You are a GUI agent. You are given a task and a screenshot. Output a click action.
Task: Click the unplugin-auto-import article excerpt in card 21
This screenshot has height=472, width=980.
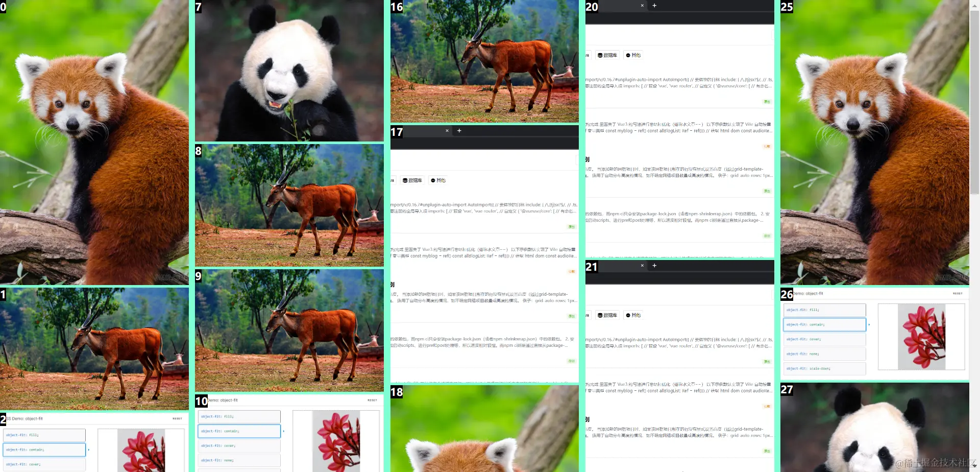pos(679,343)
